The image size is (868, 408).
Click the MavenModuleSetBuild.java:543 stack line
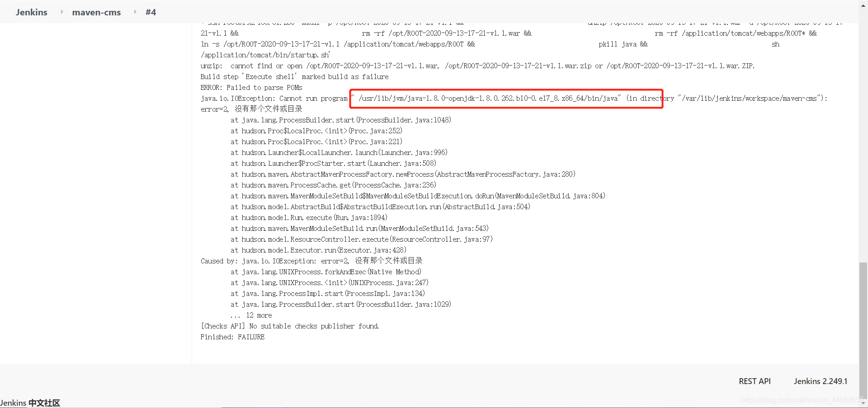click(x=360, y=229)
